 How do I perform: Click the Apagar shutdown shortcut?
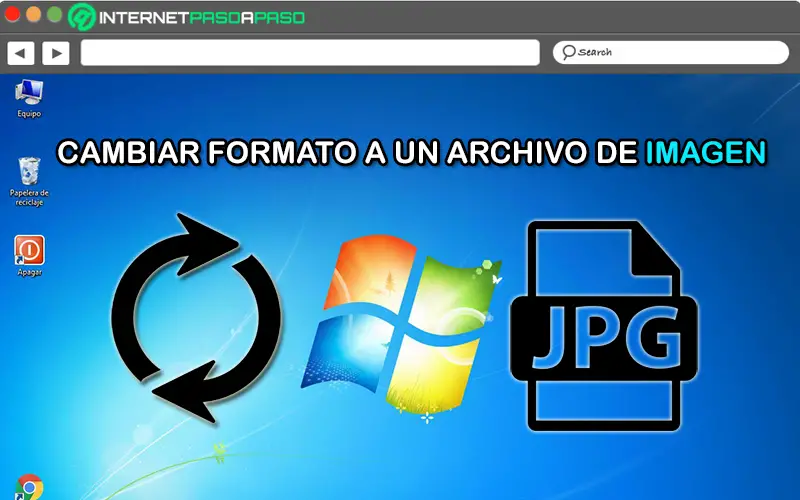pyautogui.click(x=29, y=255)
